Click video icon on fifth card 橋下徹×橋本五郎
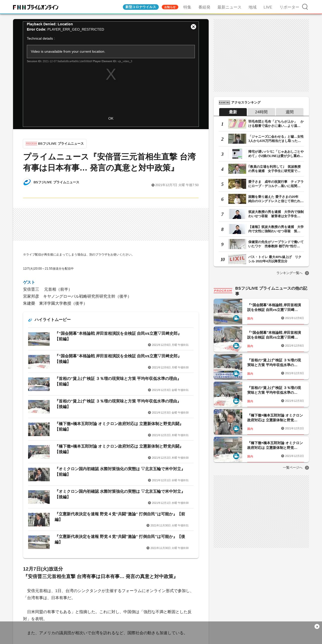322x644 pixels. point(236,428)
